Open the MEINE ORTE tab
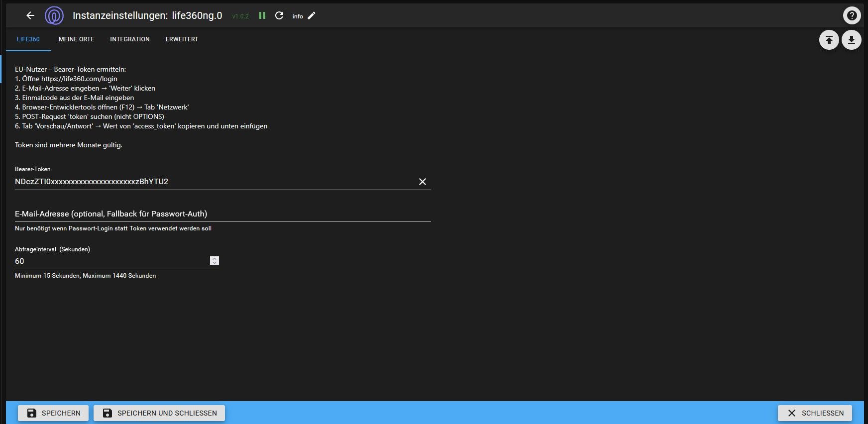The width and height of the screenshot is (868, 424). click(x=77, y=39)
